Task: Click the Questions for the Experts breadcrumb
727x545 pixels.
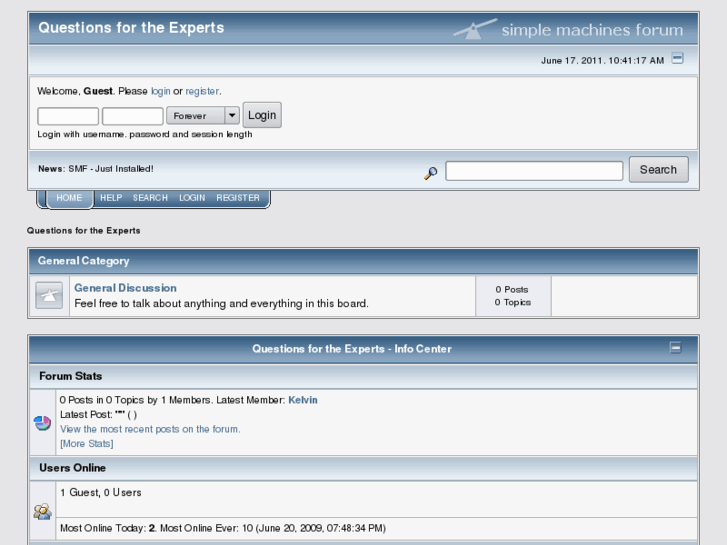Action: pyautogui.click(x=83, y=231)
